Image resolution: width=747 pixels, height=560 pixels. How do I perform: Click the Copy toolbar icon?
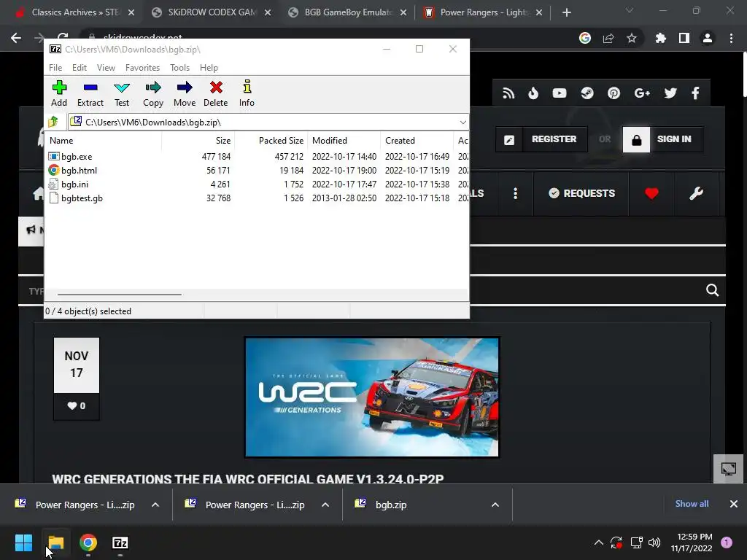[153, 93]
